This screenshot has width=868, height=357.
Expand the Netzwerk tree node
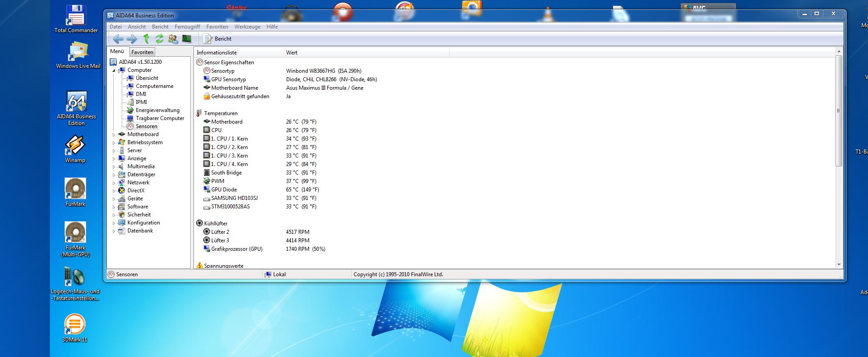tap(114, 183)
